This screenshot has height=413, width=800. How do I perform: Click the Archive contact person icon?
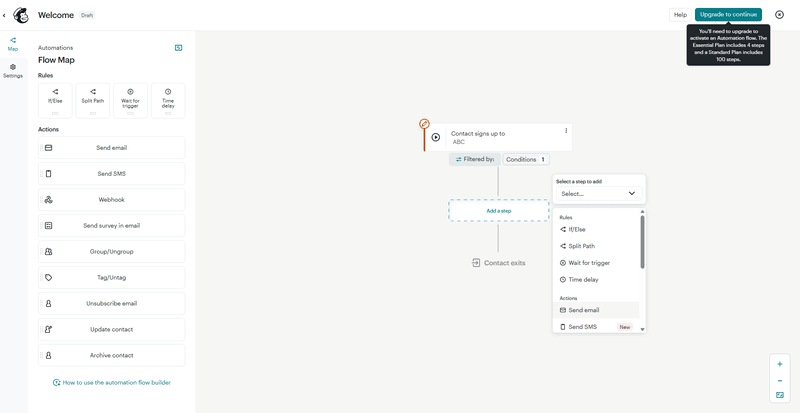[x=48, y=355]
